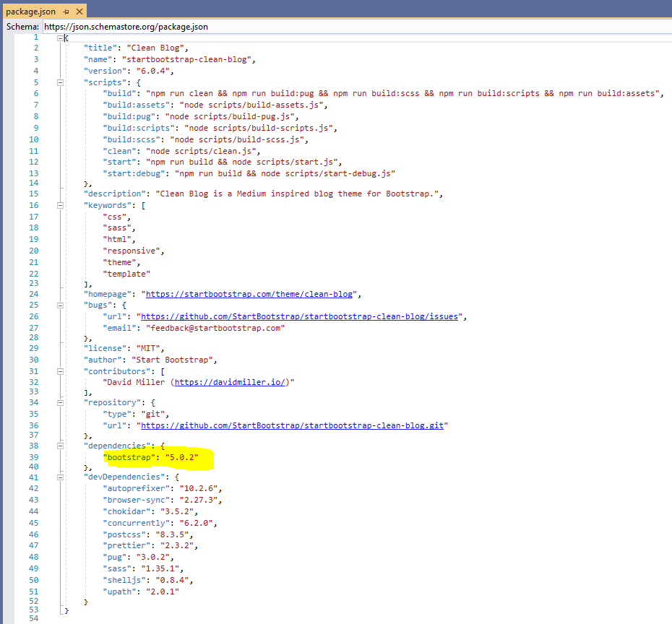The width and height of the screenshot is (672, 624).
Task: Collapse the "scripts" block
Action: [61, 82]
